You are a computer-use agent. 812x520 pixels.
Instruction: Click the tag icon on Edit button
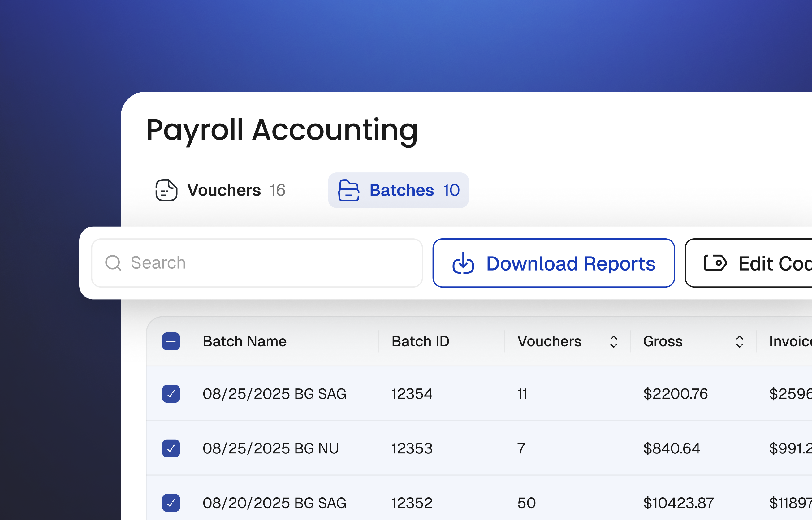coord(715,263)
